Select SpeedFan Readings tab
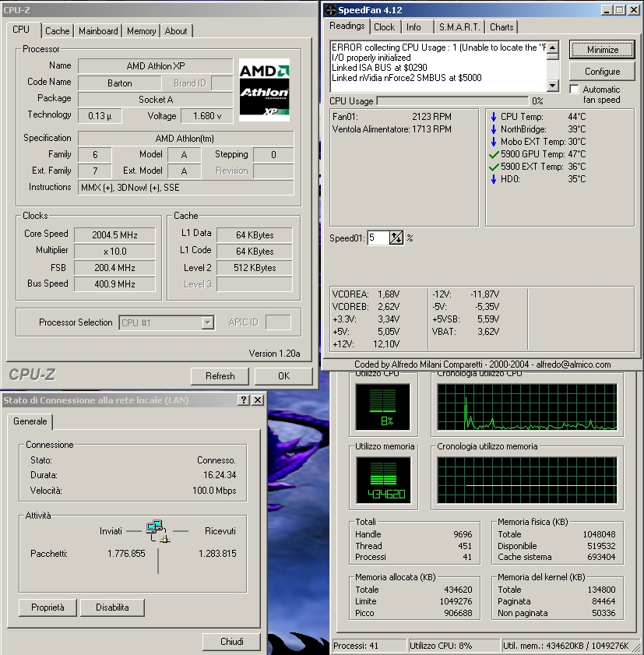Viewport: 644px width, 655px height. (347, 26)
